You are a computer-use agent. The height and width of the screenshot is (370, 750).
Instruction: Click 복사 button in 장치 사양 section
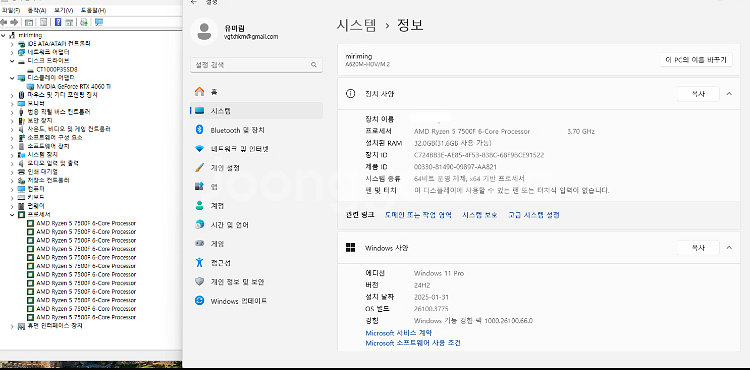[x=698, y=94]
